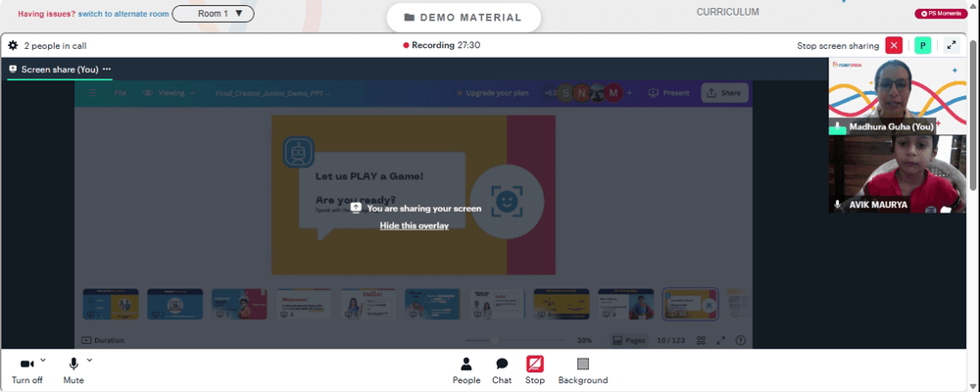Click the PS Moments record badge
This screenshot has height=392, width=980.
tap(941, 13)
